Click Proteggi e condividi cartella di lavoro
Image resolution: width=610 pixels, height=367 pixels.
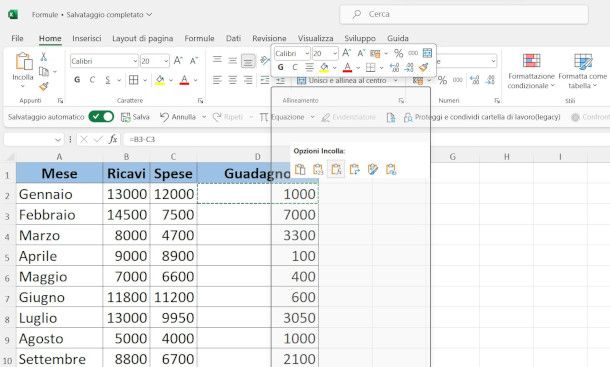pyautogui.click(x=482, y=117)
